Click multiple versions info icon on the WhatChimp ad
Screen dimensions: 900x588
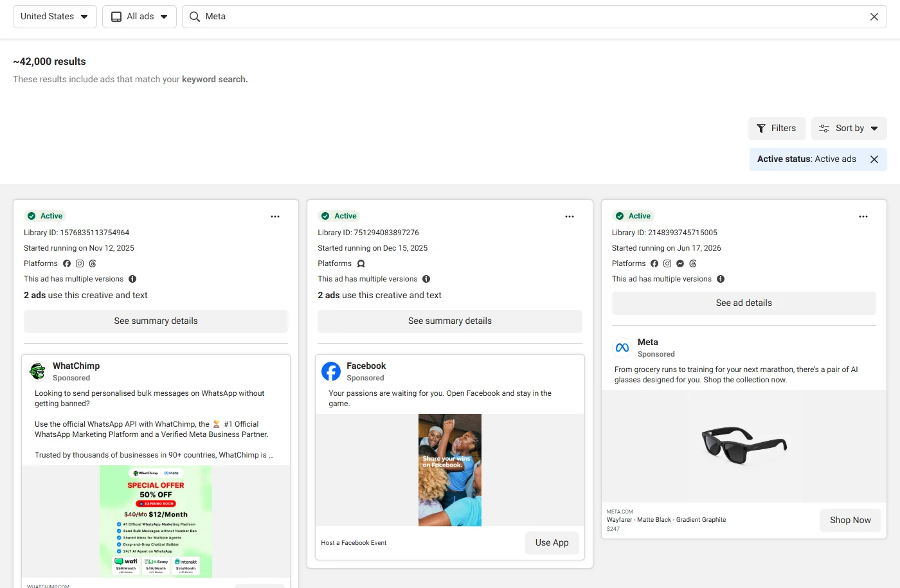tap(132, 279)
